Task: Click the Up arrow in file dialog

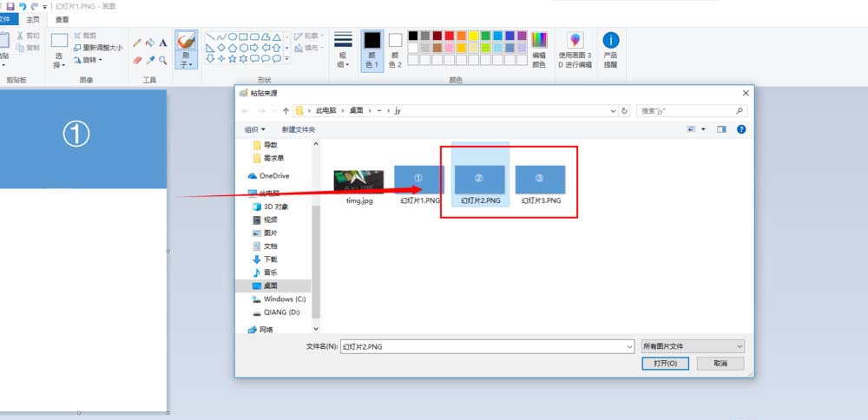Action: click(x=286, y=111)
